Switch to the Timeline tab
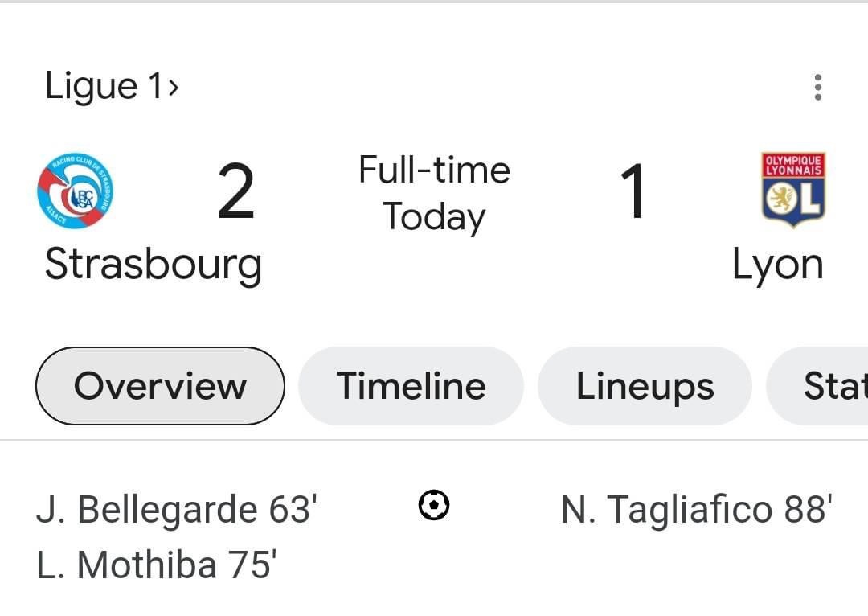Image resolution: width=868 pixels, height=616 pixels. tap(411, 385)
